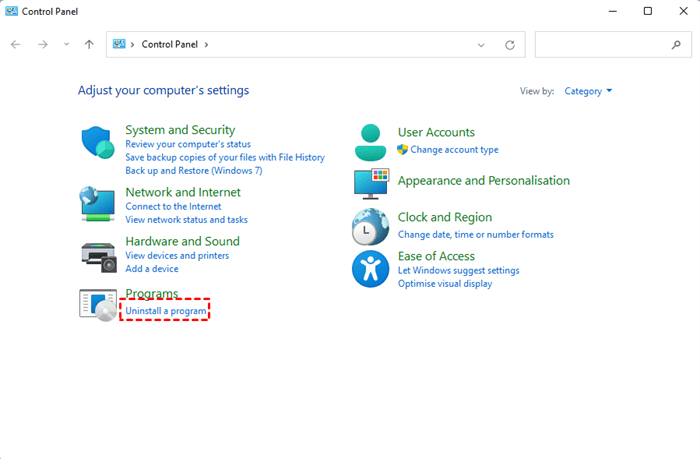This screenshot has height=459, width=700.
Task: Open Change date, time or number formats
Action: (x=475, y=235)
